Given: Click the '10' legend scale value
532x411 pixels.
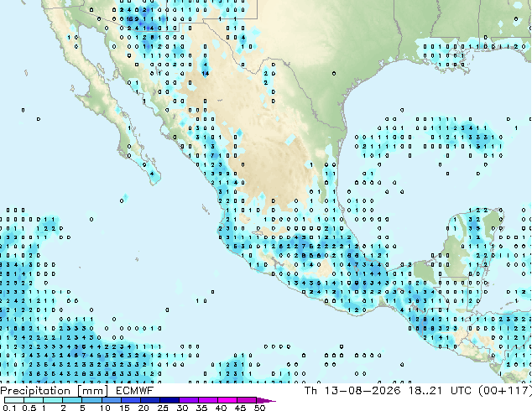Looking at the screenshot, I should [105, 408].
